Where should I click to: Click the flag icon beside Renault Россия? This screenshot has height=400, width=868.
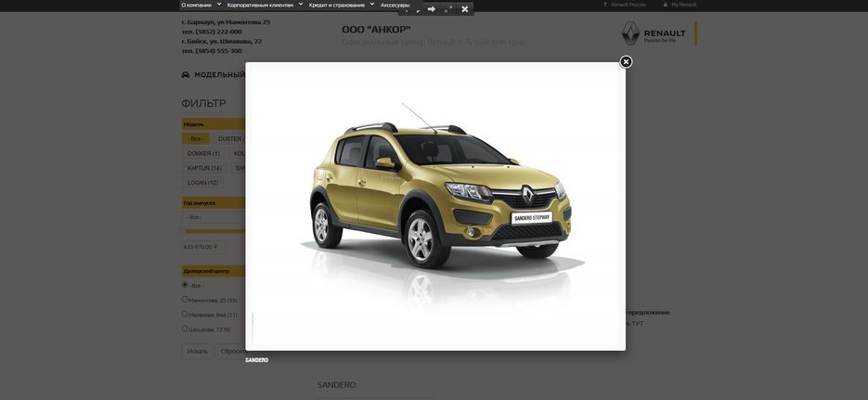(605, 5)
